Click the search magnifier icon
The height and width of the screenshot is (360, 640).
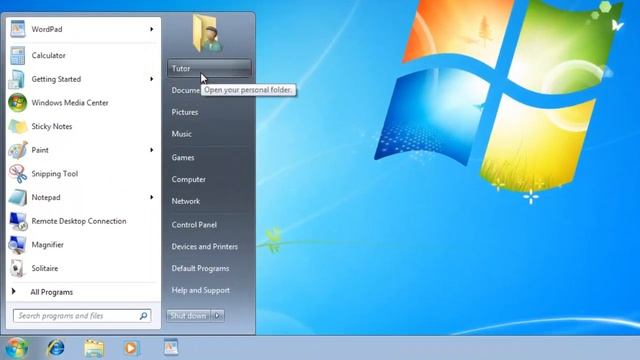(144, 316)
